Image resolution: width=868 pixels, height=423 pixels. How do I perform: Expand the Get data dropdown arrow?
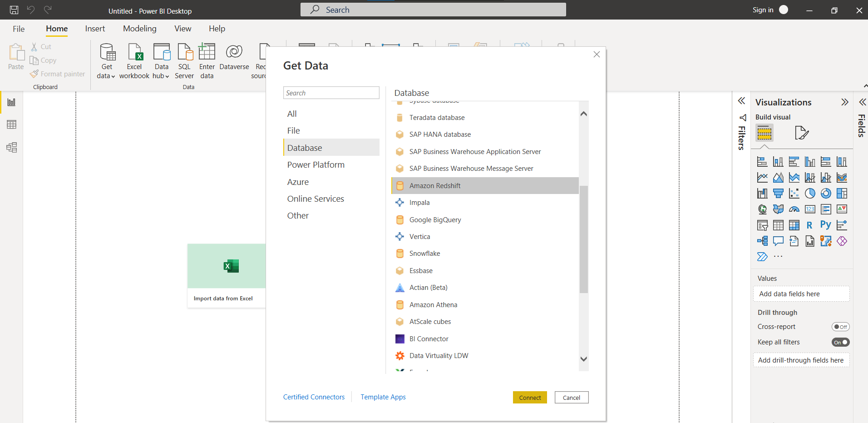[x=113, y=76]
